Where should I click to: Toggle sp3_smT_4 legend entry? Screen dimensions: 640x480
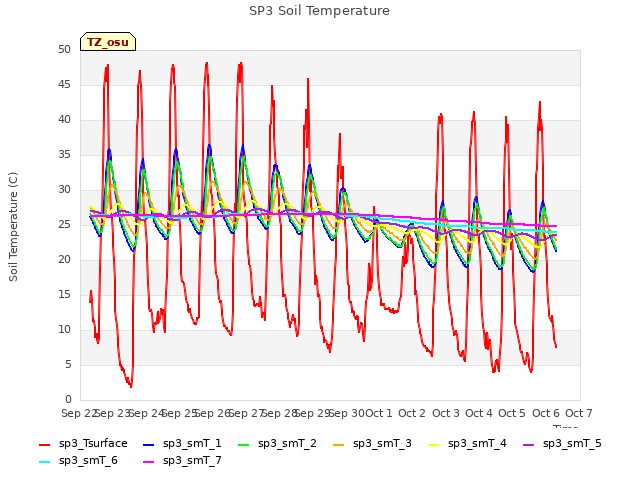pos(467,444)
